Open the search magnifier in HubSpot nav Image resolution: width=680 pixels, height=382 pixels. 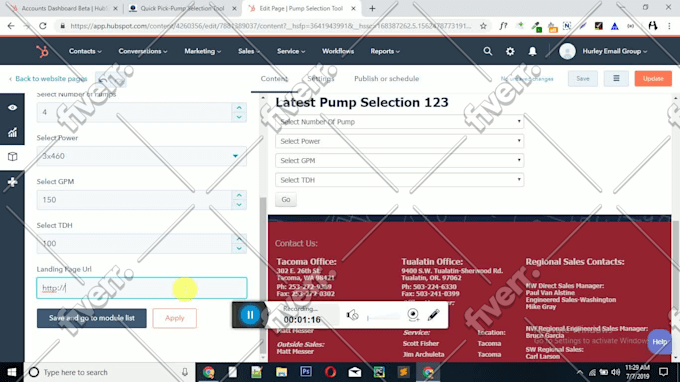click(x=488, y=51)
